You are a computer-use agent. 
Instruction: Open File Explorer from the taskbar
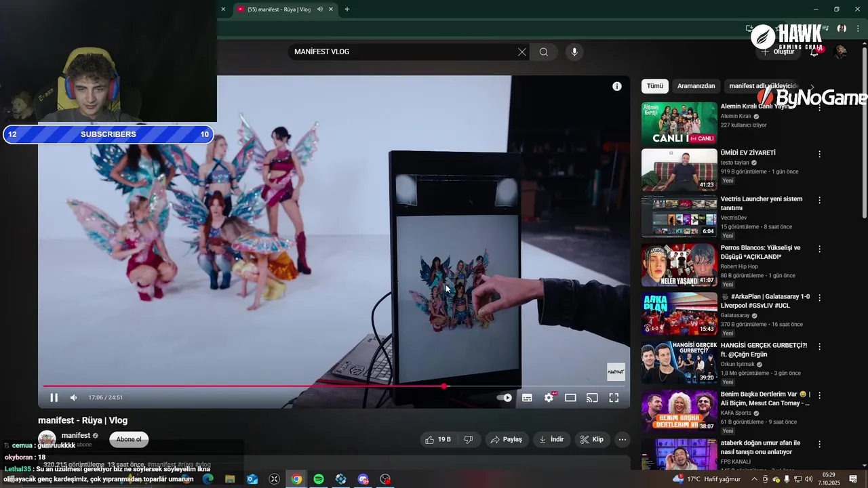coord(230,479)
